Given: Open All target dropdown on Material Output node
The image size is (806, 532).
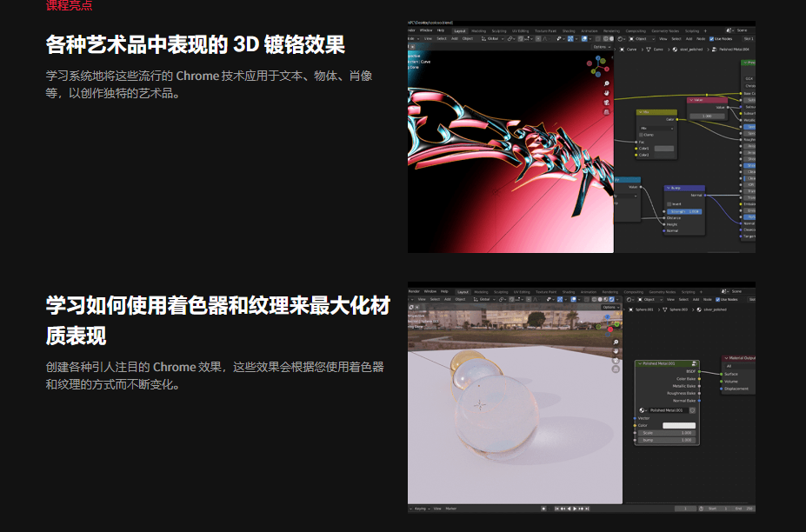Looking at the screenshot, I should click(x=739, y=366).
